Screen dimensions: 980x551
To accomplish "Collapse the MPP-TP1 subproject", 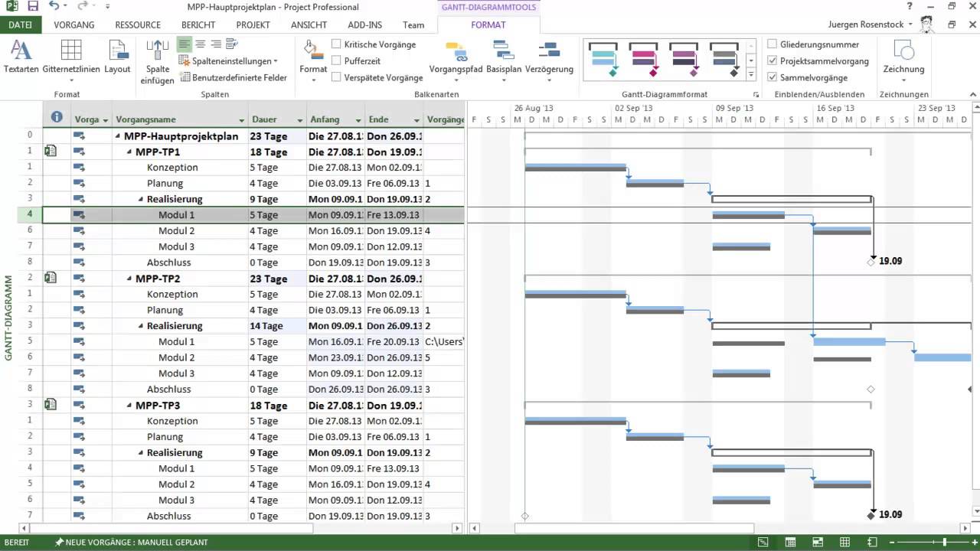I will click(x=129, y=152).
